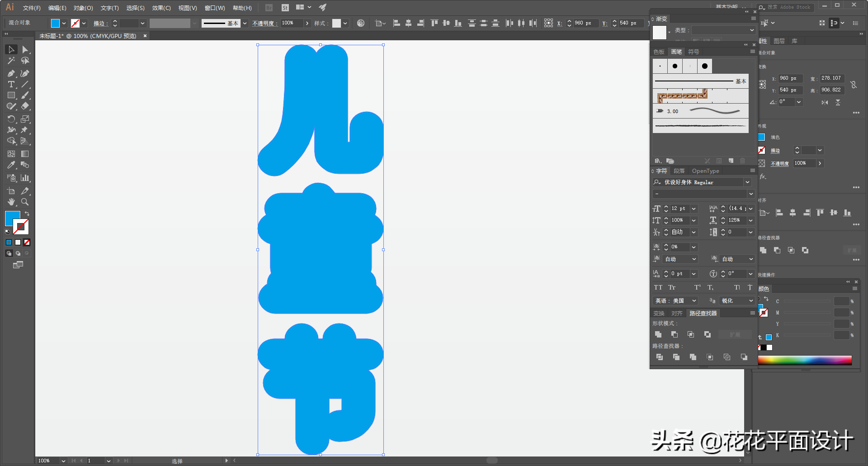Open the zoom level dropdown in the status bar

pos(63,461)
